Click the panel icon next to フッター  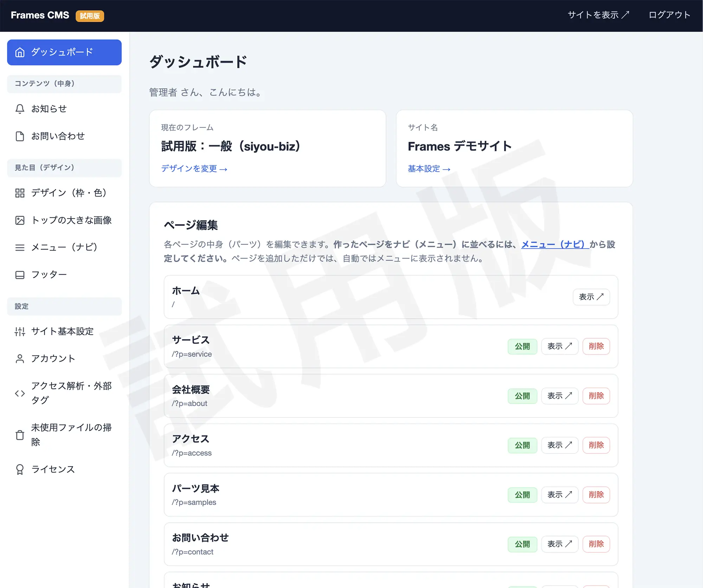tap(20, 275)
